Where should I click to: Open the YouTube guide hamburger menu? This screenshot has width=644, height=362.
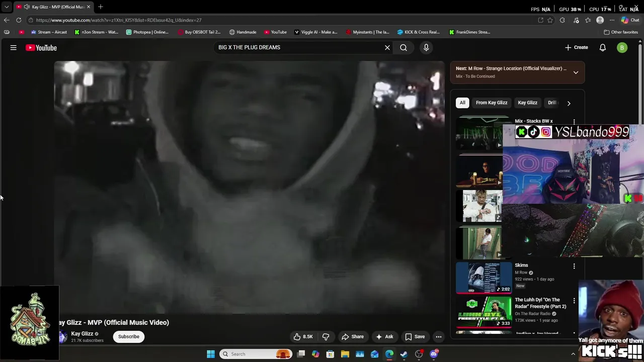[14, 48]
